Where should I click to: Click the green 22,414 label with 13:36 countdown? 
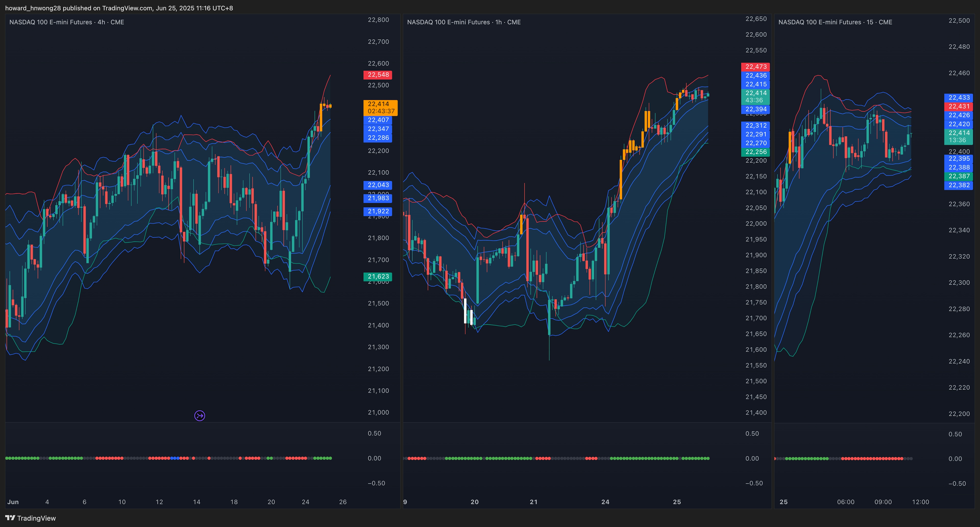coord(959,136)
